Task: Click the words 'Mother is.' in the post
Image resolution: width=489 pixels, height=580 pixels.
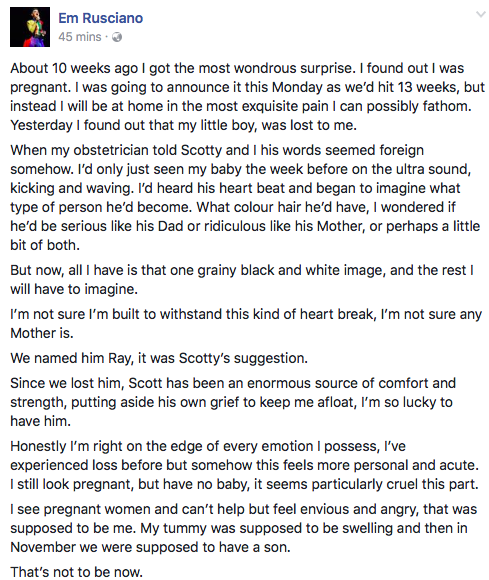Action: pos(42,333)
